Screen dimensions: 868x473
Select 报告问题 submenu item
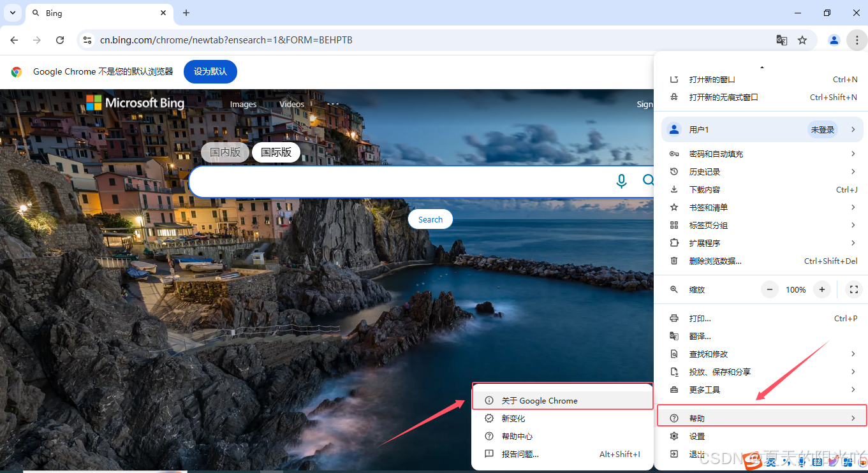pos(562,454)
